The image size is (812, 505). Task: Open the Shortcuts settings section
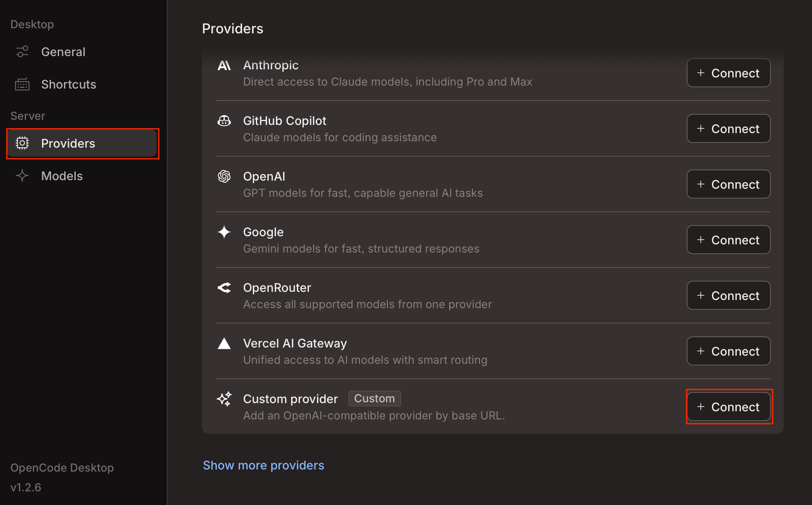[x=68, y=84]
